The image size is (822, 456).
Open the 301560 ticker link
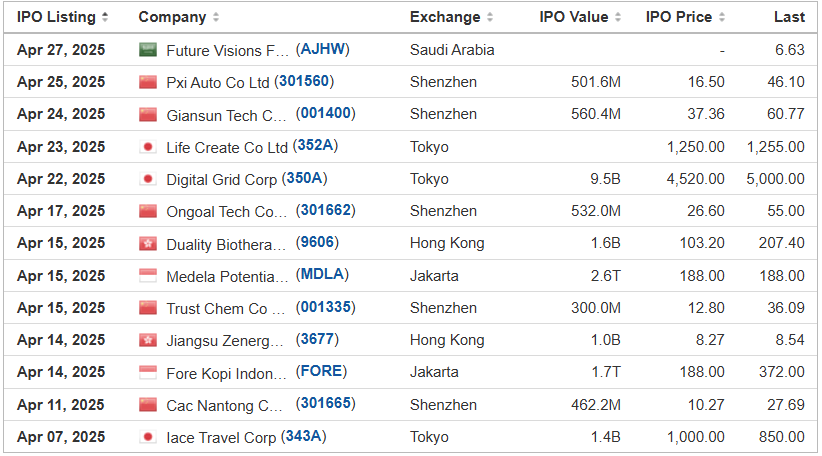pyautogui.click(x=304, y=81)
